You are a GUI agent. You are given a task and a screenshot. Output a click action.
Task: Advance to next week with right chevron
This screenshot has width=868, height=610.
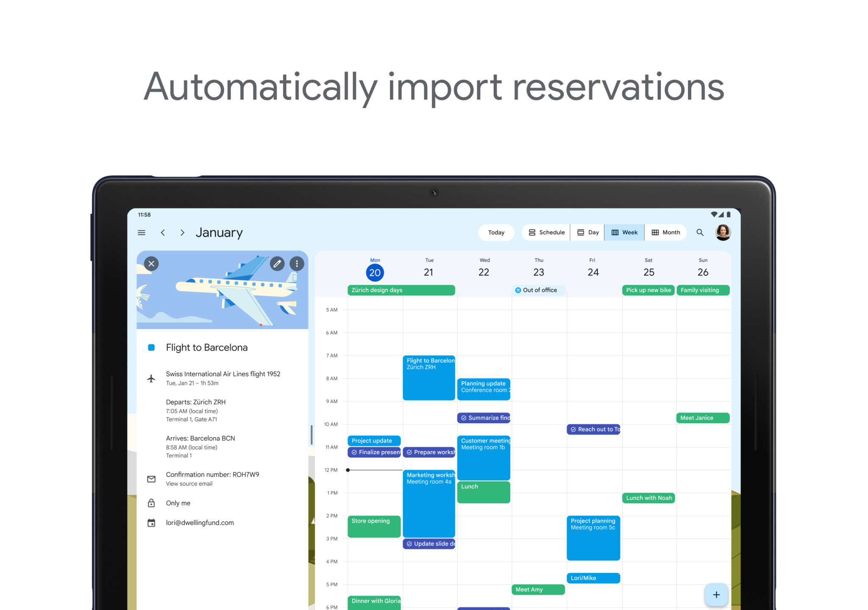pyautogui.click(x=182, y=233)
